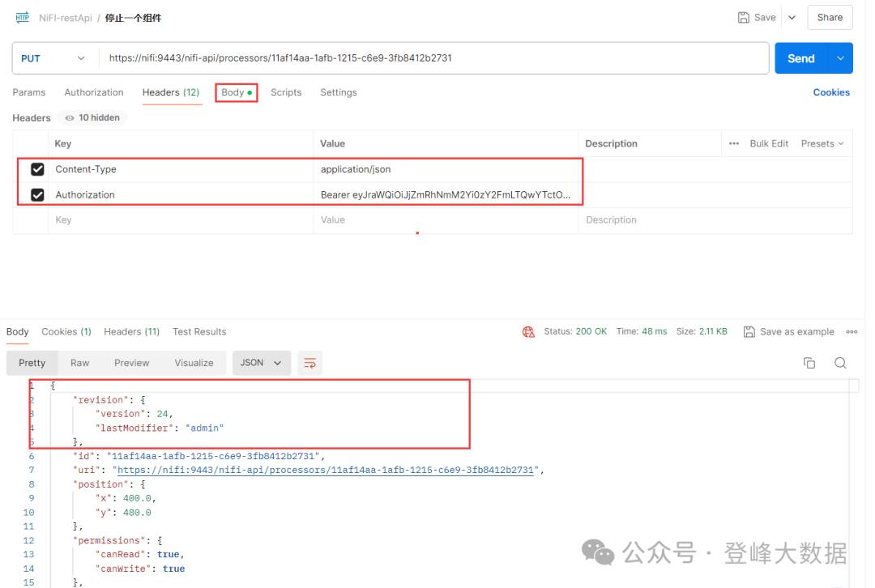Open the headers table three-dot options
The image size is (875, 588).
coord(734,143)
